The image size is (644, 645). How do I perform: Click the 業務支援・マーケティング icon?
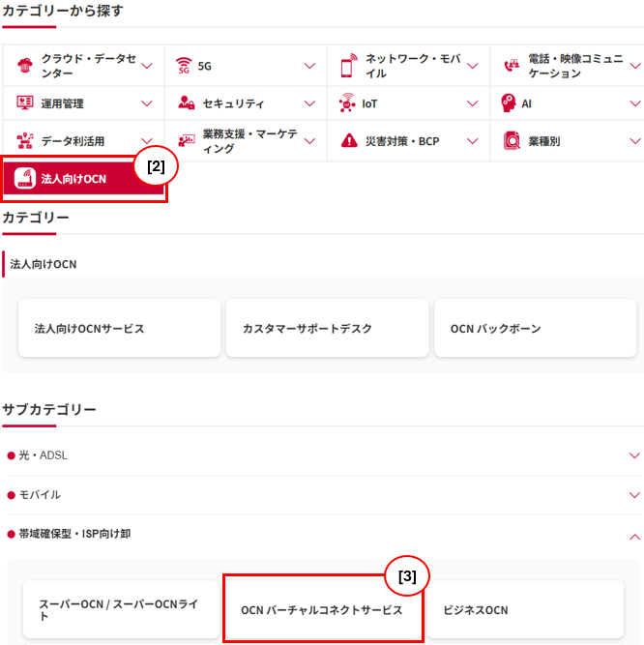coord(187,140)
